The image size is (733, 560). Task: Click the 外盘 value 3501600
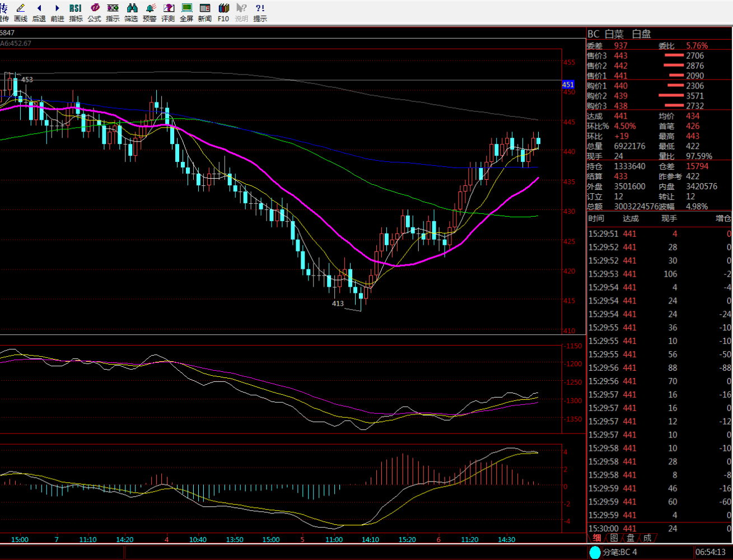629,186
